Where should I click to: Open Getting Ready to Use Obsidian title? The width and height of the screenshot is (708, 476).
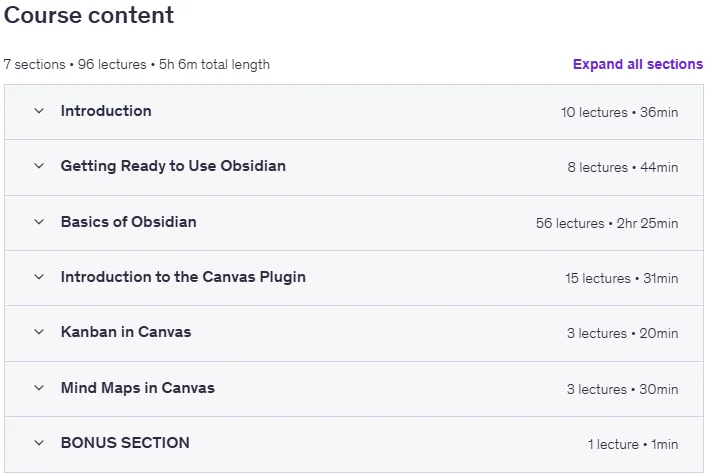pyautogui.click(x=173, y=166)
